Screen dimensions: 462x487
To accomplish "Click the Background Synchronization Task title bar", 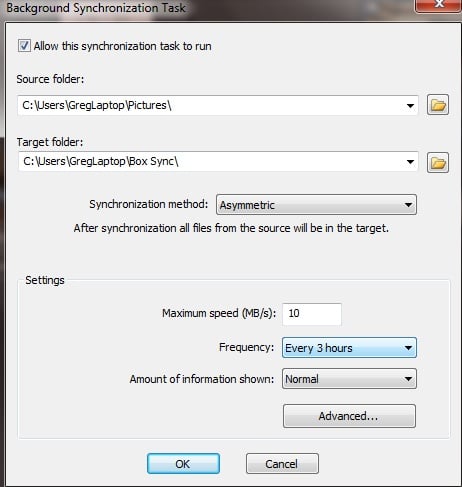I will click(x=207, y=8).
